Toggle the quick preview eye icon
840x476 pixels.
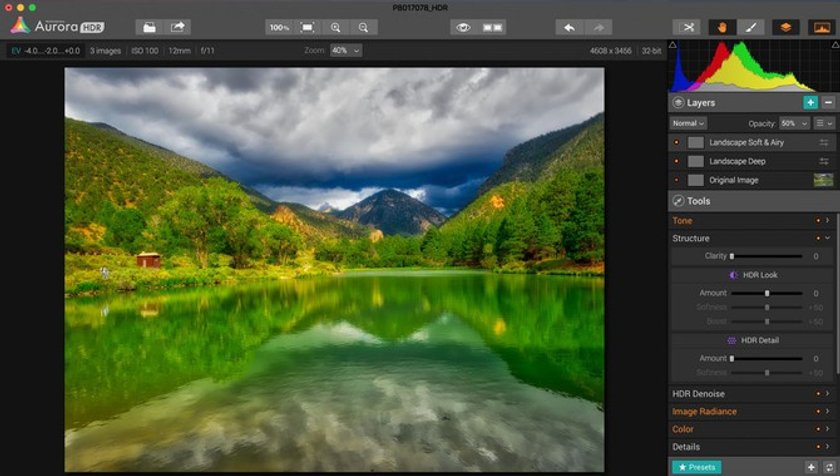point(463,27)
